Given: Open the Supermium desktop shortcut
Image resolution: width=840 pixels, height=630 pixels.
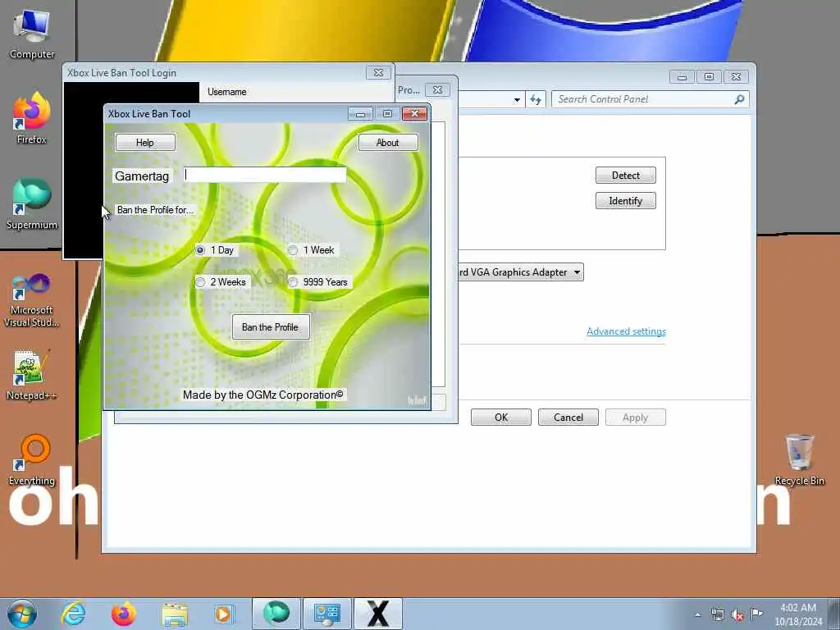Looking at the screenshot, I should (32, 203).
